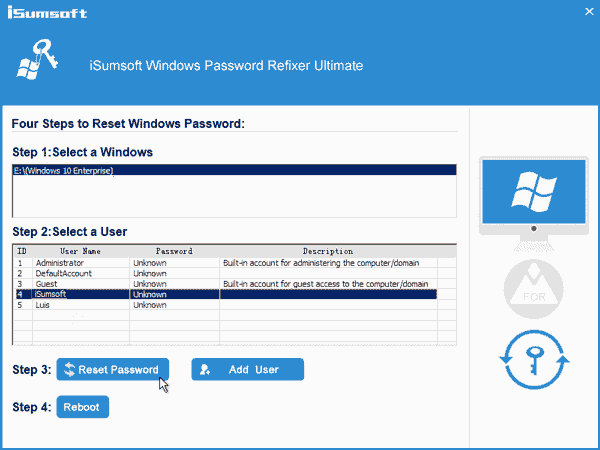Select the Administrator user row

point(226,263)
